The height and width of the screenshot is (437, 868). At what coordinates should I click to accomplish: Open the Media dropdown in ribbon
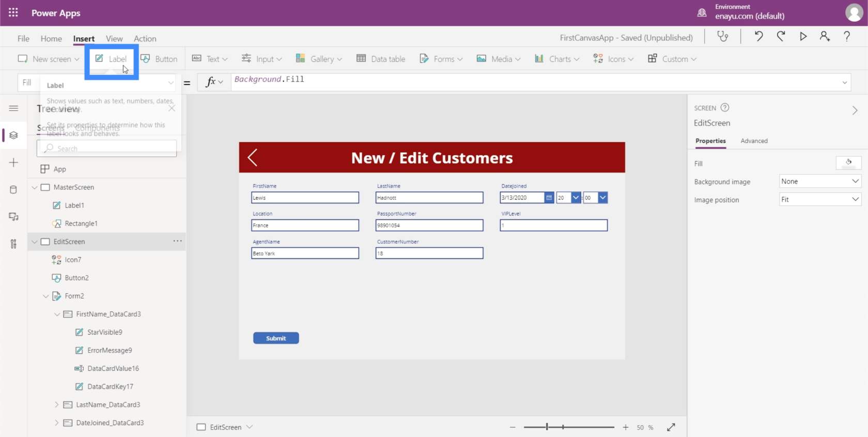(x=499, y=59)
